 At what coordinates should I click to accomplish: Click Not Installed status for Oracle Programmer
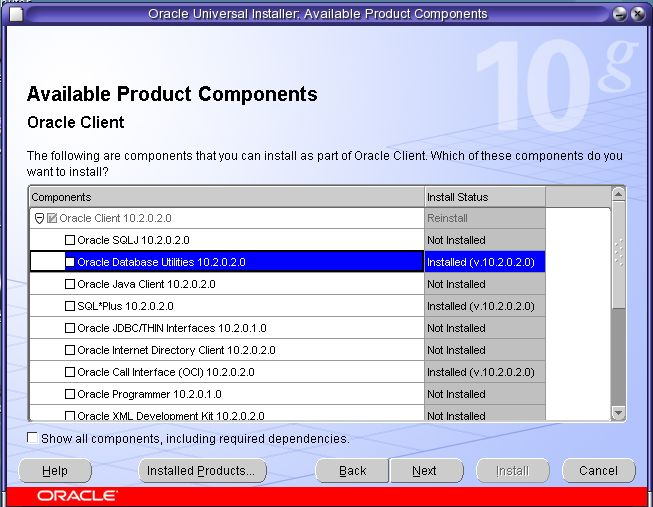[485, 394]
